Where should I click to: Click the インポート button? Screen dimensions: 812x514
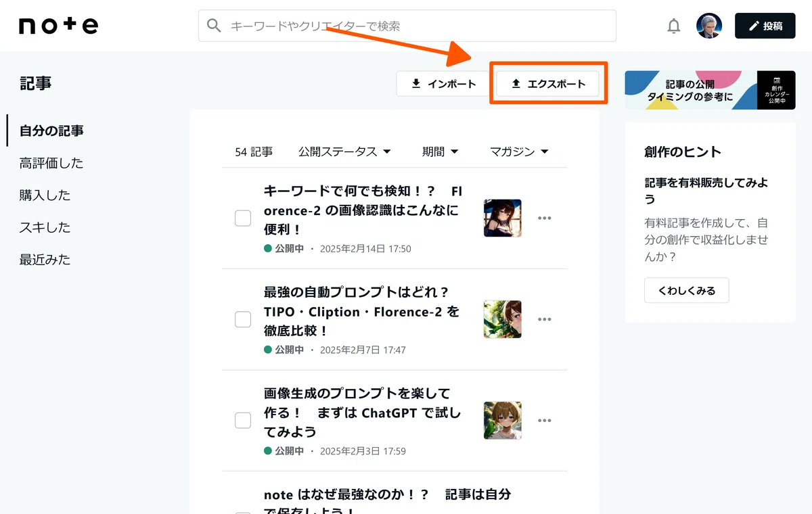444,84
